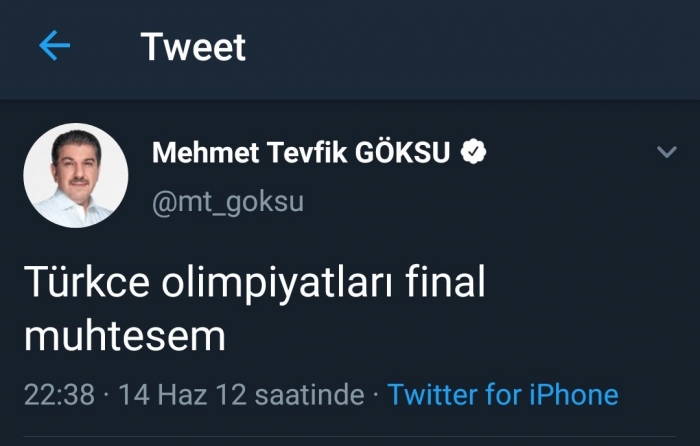Open Mehmet Tevfik GÖKSU's profile photo
The width and height of the screenshot is (700, 446).
pyautogui.click(x=76, y=175)
